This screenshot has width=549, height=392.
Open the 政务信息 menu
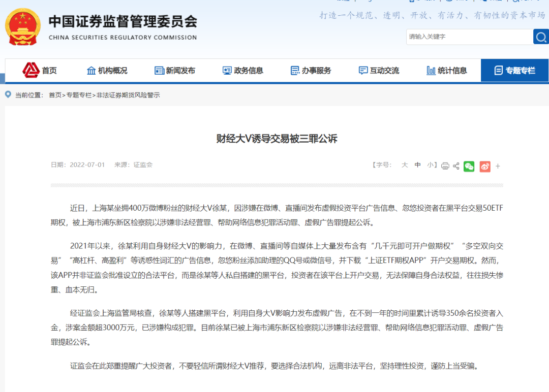[x=242, y=71]
